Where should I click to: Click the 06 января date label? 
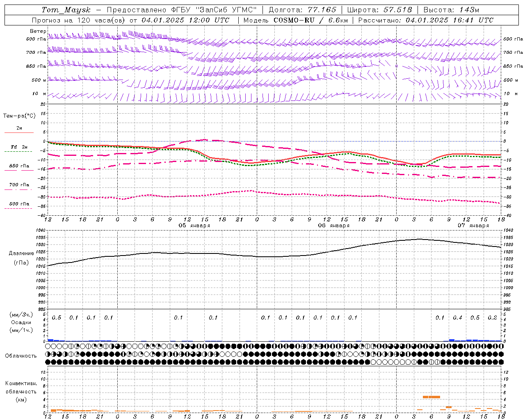(x=334, y=226)
